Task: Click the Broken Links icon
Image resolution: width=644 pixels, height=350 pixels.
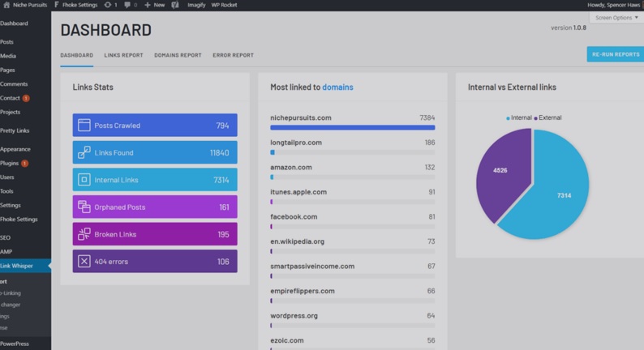Action: point(84,234)
